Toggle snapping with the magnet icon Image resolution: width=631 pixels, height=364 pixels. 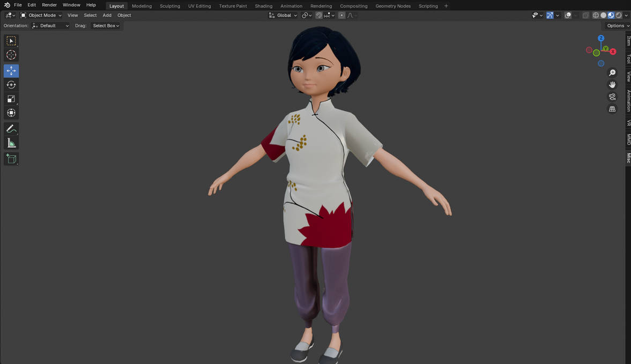(x=318, y=15)
